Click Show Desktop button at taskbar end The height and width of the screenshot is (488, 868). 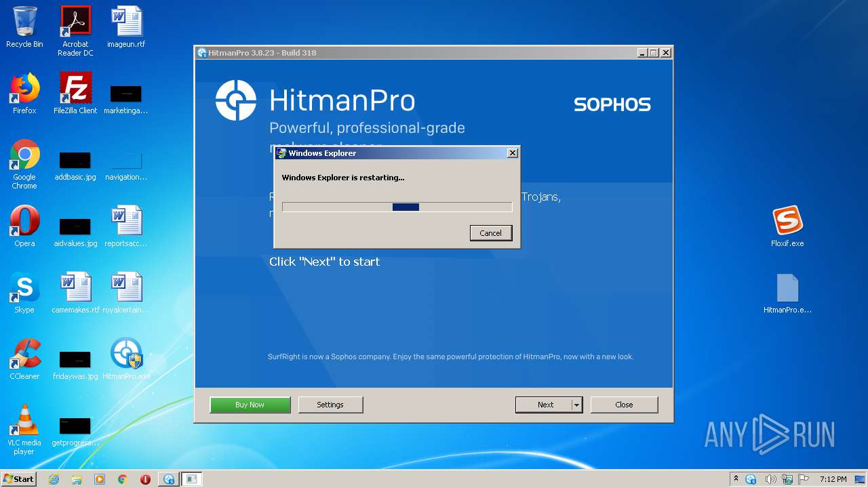click(860, 479)
